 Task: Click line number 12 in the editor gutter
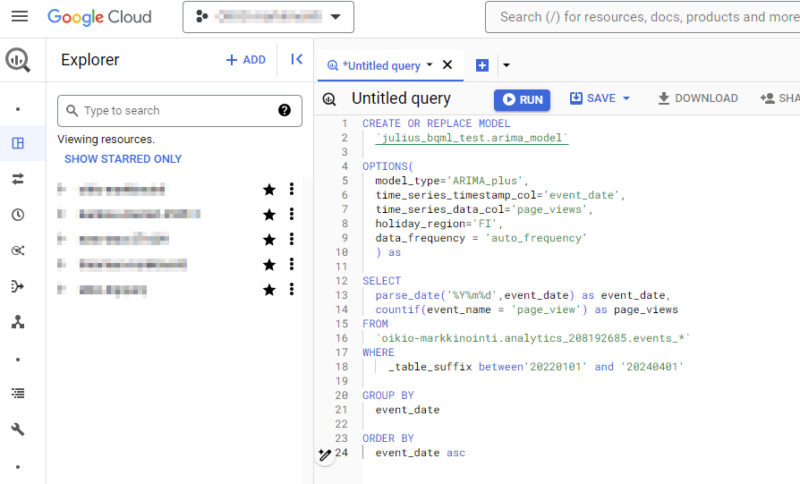[x=341, y=281]
